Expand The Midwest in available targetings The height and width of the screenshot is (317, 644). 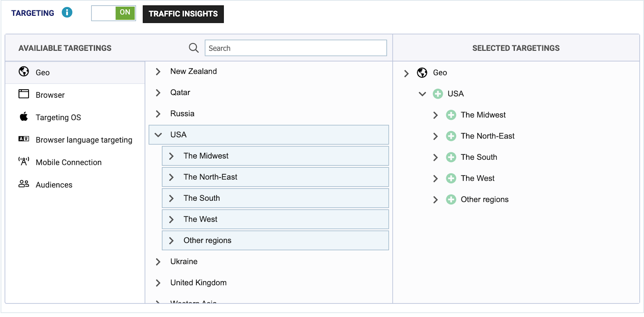click(x=171, y=156)
